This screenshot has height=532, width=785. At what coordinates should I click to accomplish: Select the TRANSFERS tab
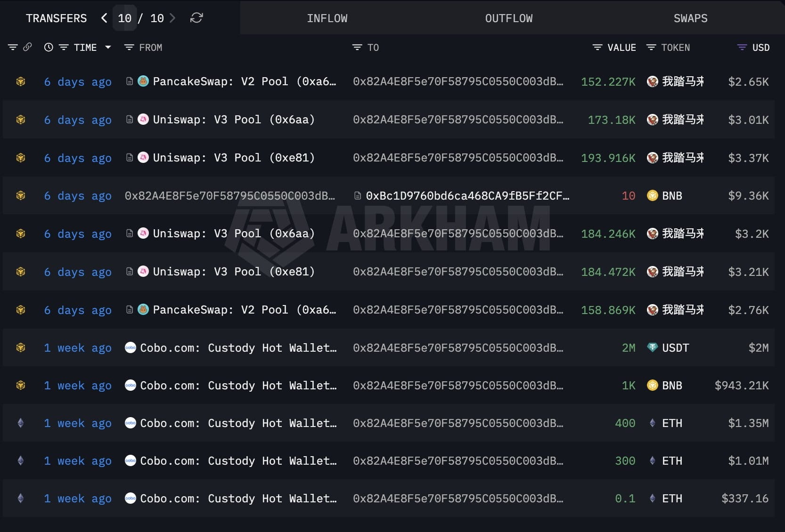[57, 18]
